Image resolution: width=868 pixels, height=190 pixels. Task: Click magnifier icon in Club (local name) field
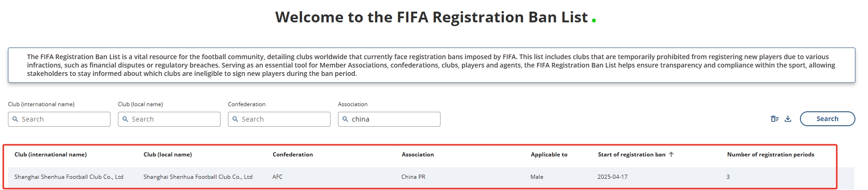125,119
